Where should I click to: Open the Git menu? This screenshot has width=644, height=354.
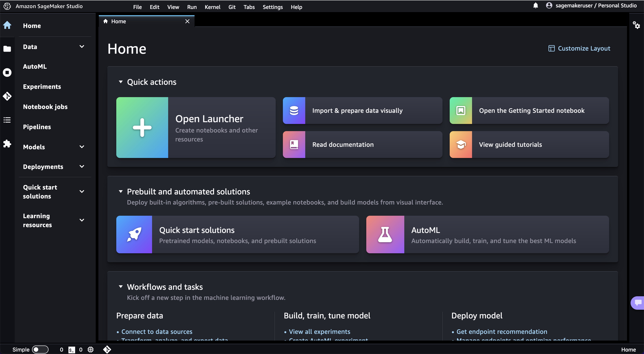(232, 7)
